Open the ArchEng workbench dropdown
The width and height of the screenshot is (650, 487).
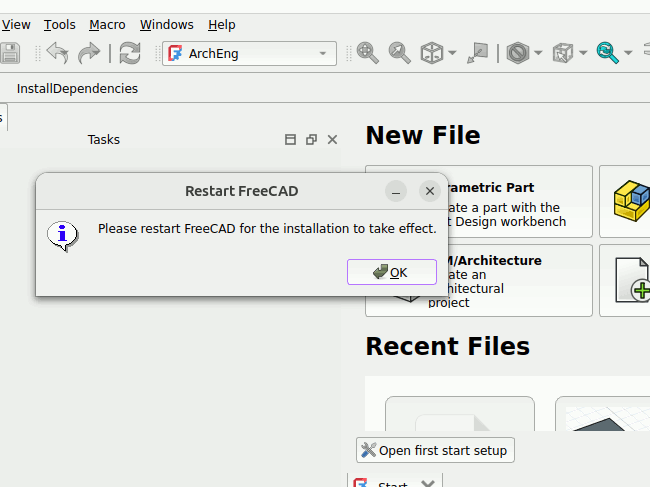[249, 53]
